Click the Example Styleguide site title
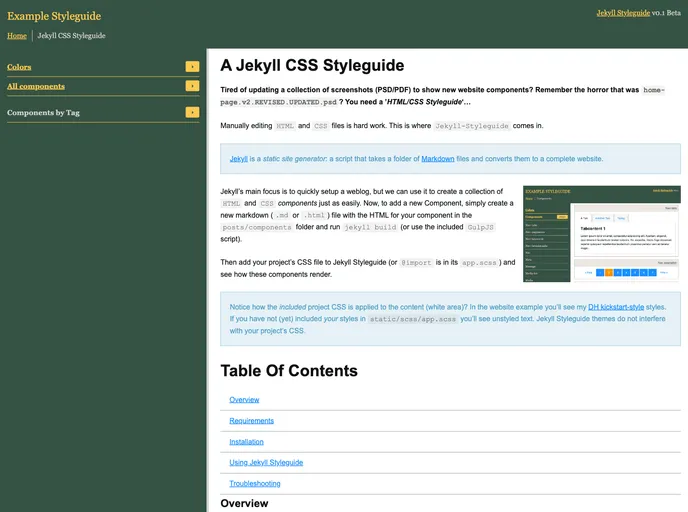The height and width of the screenshot is (512, 688). (x=54, y=16)
